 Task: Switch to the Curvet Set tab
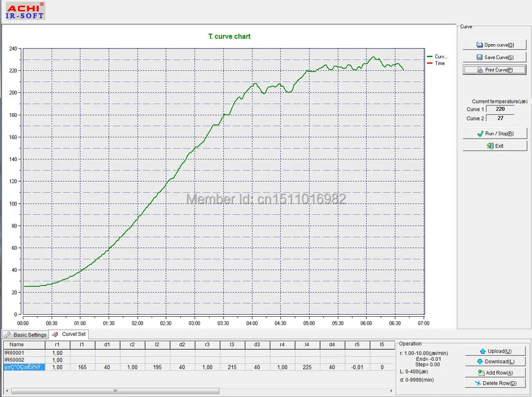pos(70,334)
